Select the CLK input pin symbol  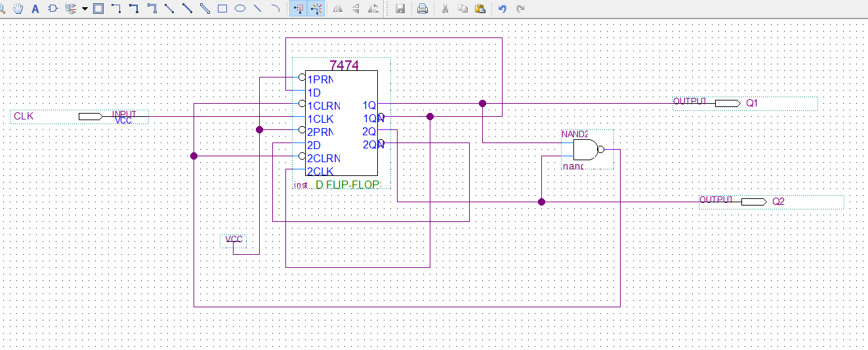(x=91, y=116)
